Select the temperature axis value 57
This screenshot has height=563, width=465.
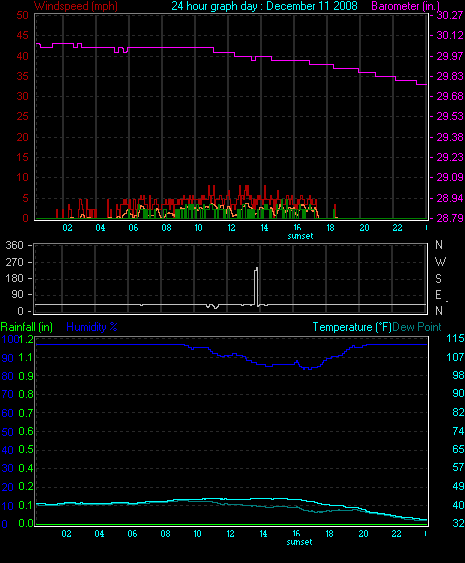click(x=458, y=467)
